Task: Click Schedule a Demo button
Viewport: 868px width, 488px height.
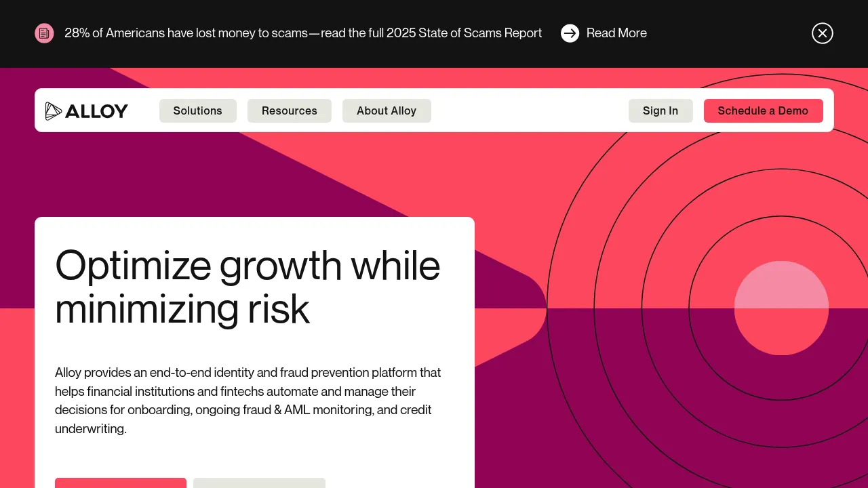Action: pos(764,111)
